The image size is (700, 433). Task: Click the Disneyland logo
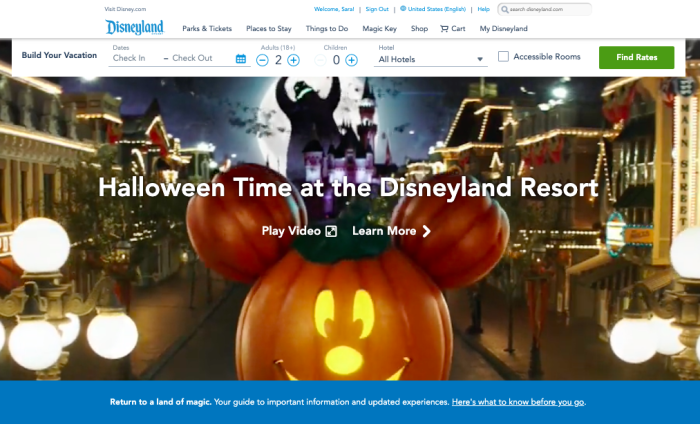(135, 27)
